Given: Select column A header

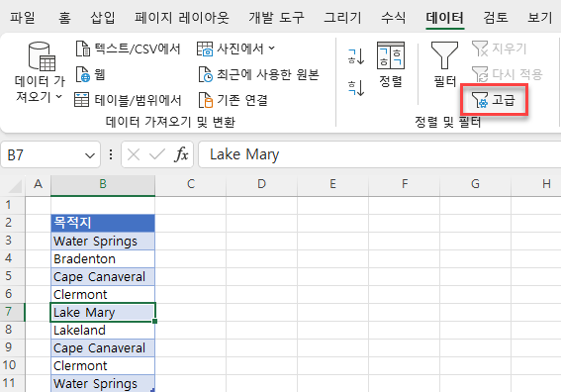Looking at the screenshot, I should pos(38,184).
